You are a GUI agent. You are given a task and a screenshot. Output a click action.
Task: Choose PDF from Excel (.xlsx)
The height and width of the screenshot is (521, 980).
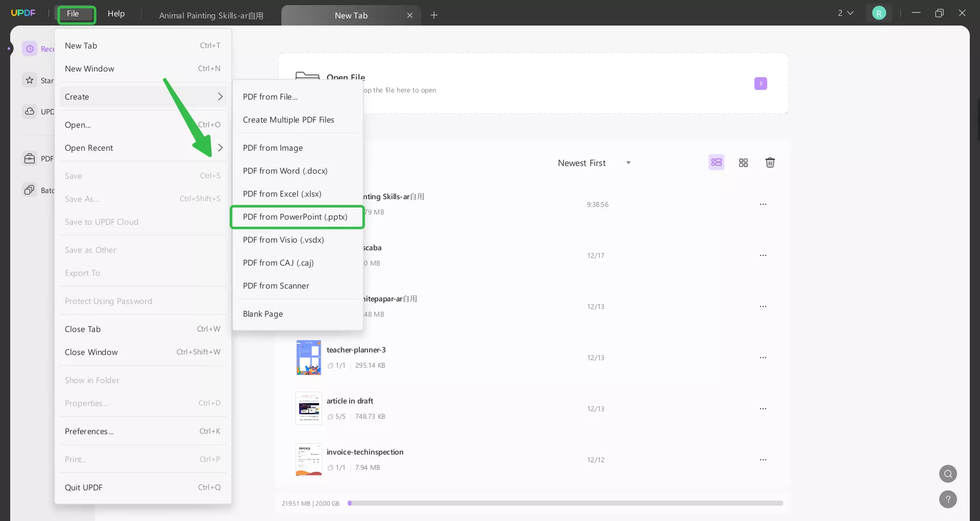[298, 194]
